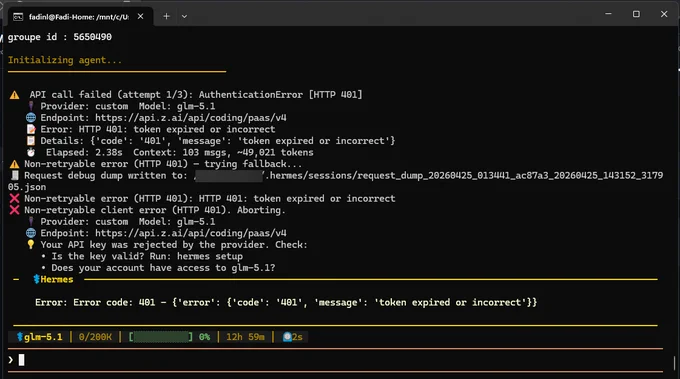The image size is (680, 379).
Task: Click the Hermes caduceus icon in header
Action: pos(36,279)
